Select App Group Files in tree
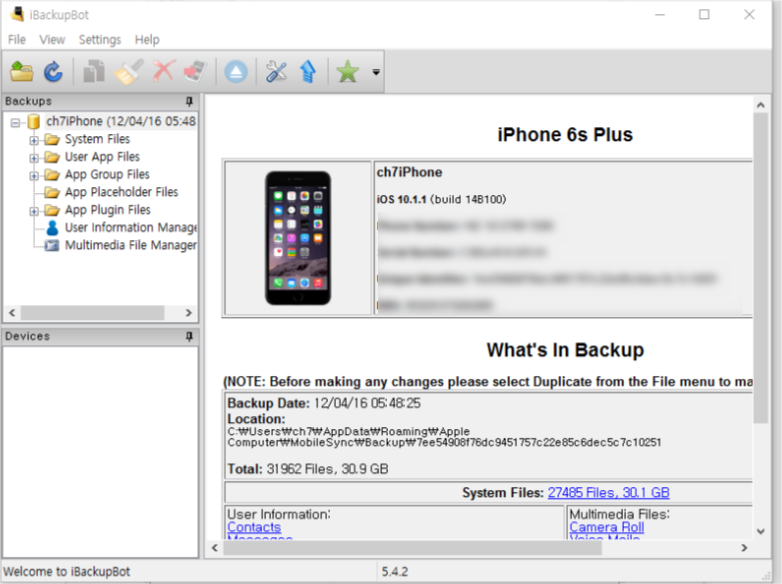The height and width of the screenshot is (584, 782). (107, 175)
